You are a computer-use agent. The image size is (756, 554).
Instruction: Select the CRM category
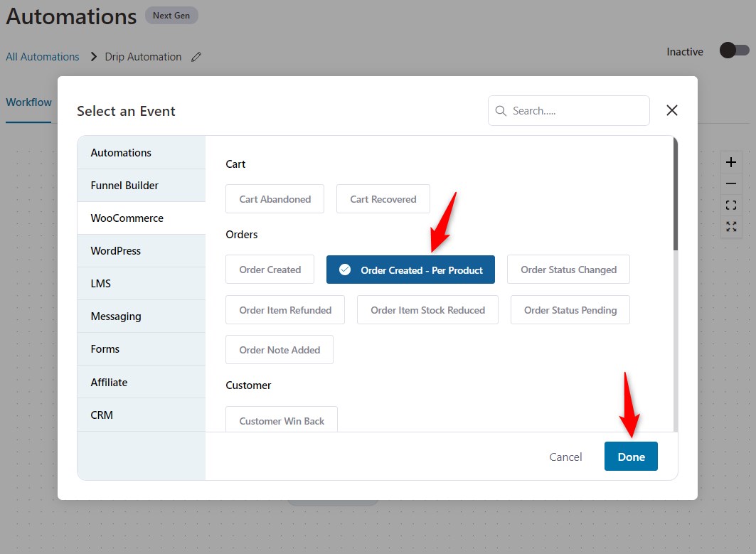[x=142, y=415]
